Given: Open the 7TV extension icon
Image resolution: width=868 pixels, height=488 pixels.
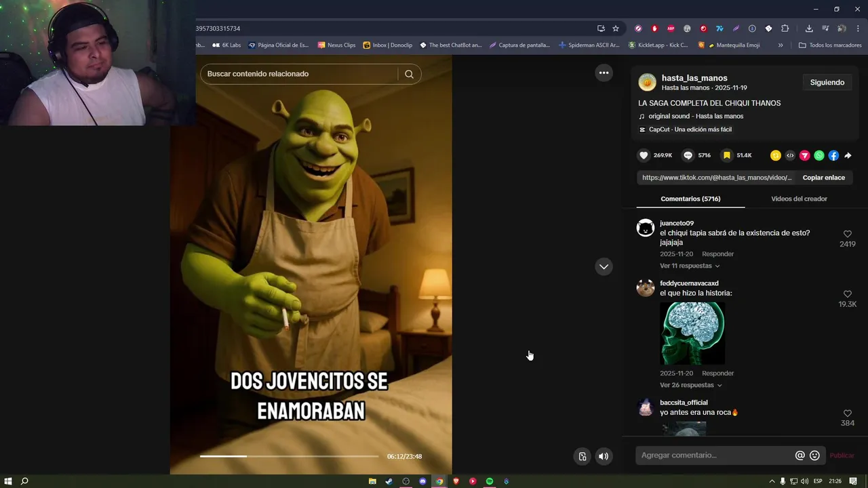Looking at the screenshot, I should (x=719, y=28).
